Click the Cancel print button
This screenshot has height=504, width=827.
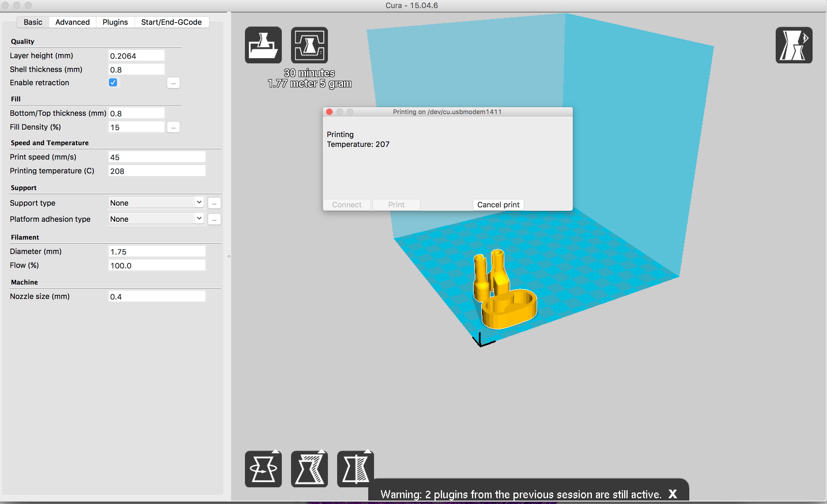[498, 204]
